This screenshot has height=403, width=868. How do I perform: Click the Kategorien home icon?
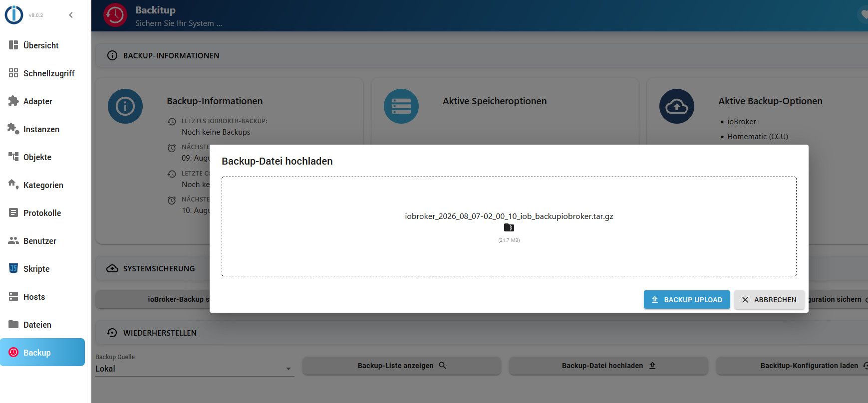(x=13, y=185)
